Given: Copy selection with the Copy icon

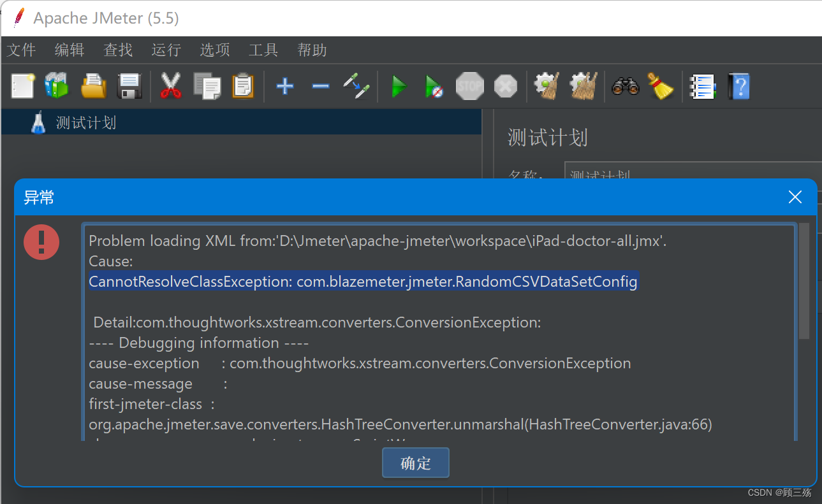Looking at the screenshot, I should [207, 85].
